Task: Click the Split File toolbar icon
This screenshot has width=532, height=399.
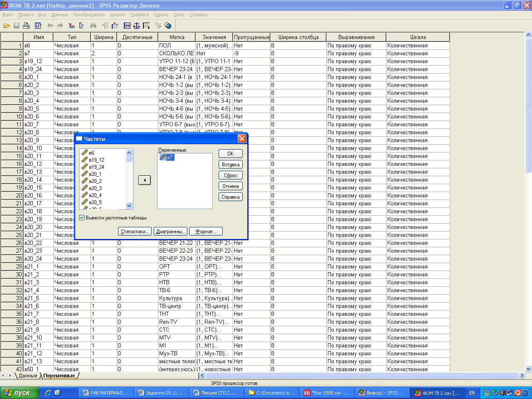Action: coord(127,26)
